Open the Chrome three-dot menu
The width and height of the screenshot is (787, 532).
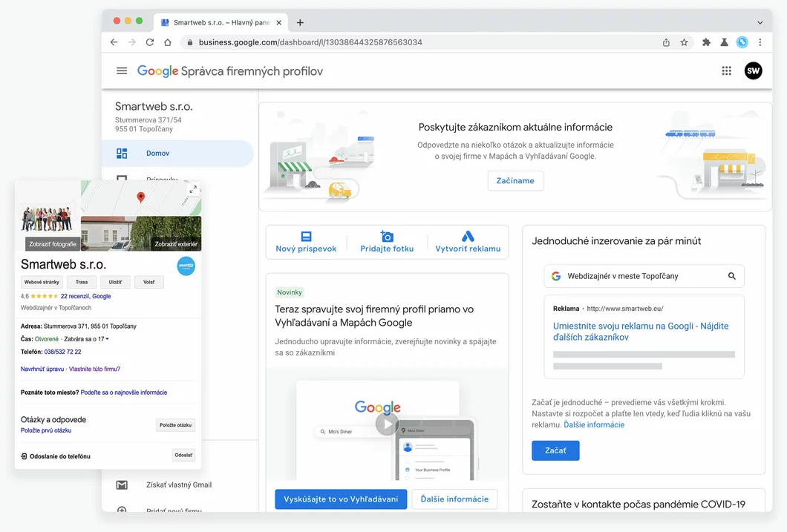click(760, 42)
